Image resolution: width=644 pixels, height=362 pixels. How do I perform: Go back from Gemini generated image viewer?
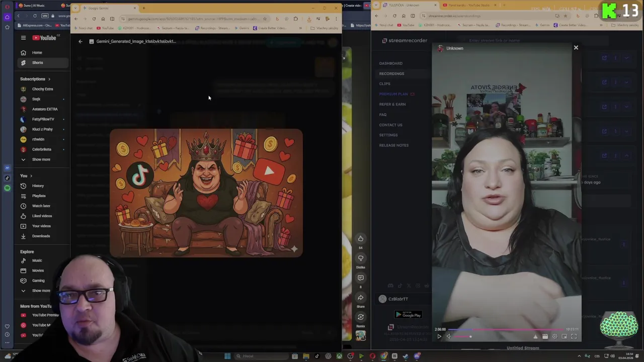click(80, 41)
